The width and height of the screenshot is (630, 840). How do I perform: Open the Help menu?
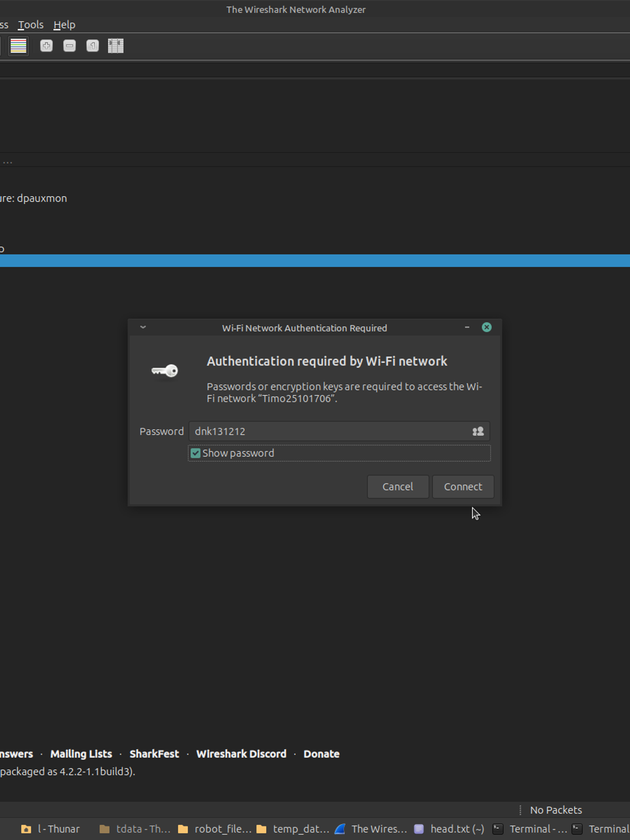click(x=65, y=25)
